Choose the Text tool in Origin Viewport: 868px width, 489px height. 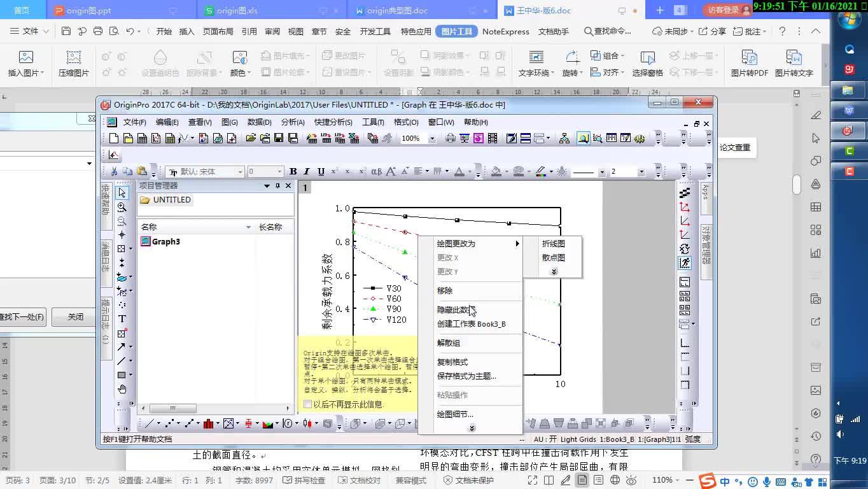click(122, 318)
